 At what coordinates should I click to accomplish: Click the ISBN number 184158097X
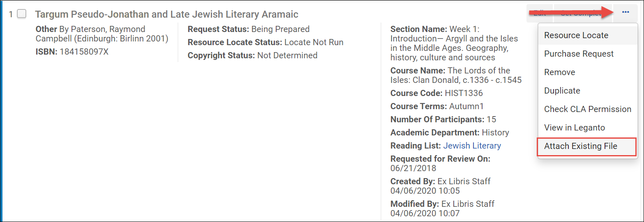click(x=84, y=52)
